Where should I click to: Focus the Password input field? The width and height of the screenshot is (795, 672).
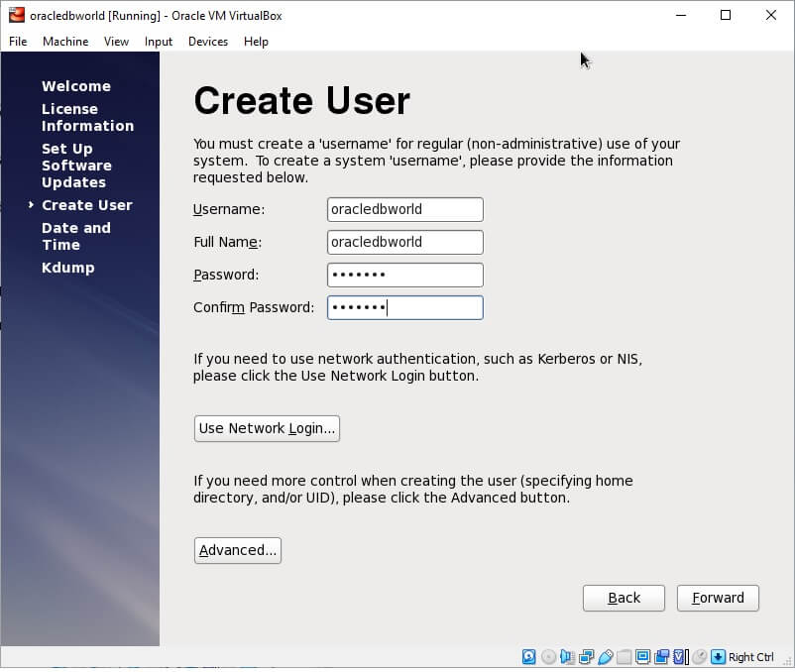point(405,276)
